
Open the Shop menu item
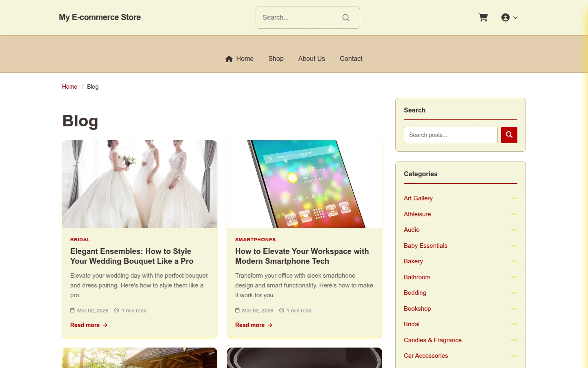point(276,59)
